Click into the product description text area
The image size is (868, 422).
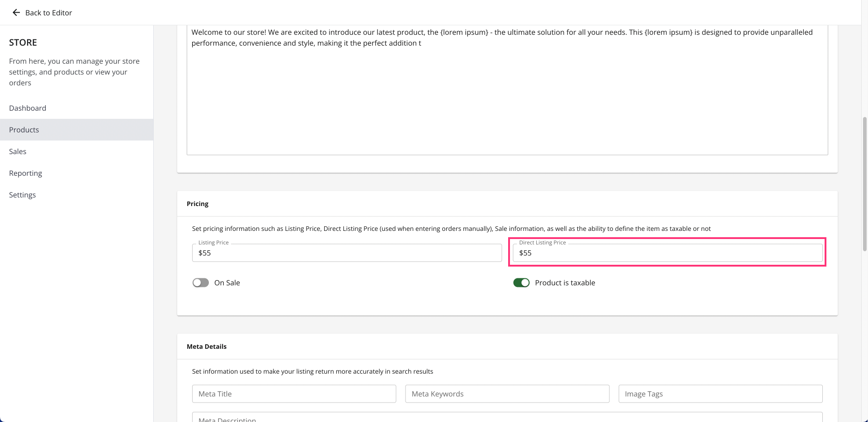click(507, 90)
